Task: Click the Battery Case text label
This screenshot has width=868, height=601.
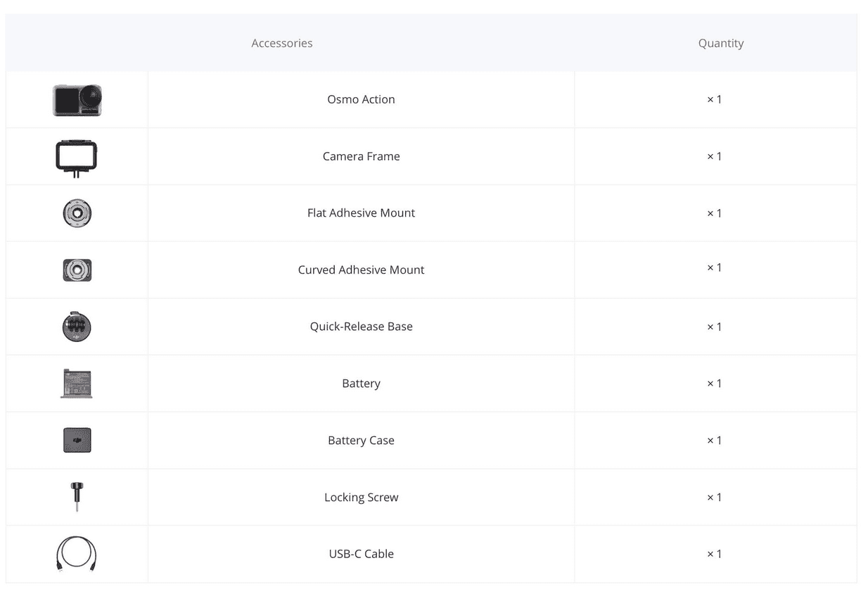Action: pyautogui.click(x=361, y=440)
